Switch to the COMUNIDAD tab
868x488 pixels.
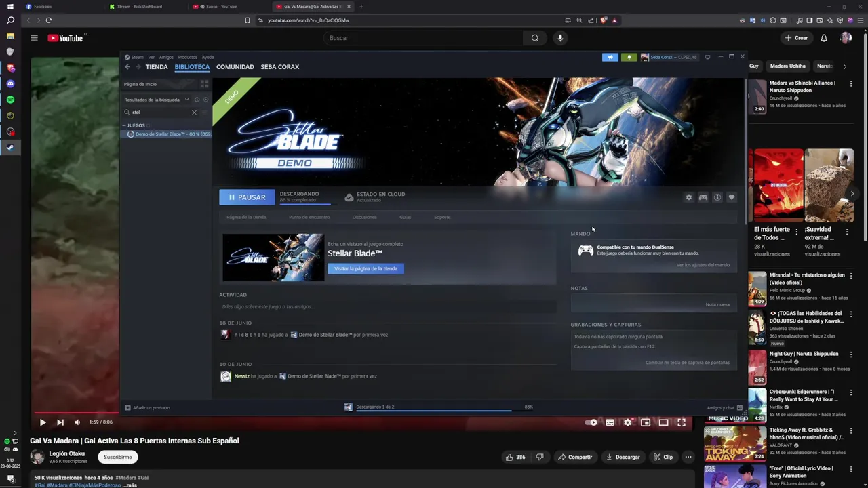(235, 67)
